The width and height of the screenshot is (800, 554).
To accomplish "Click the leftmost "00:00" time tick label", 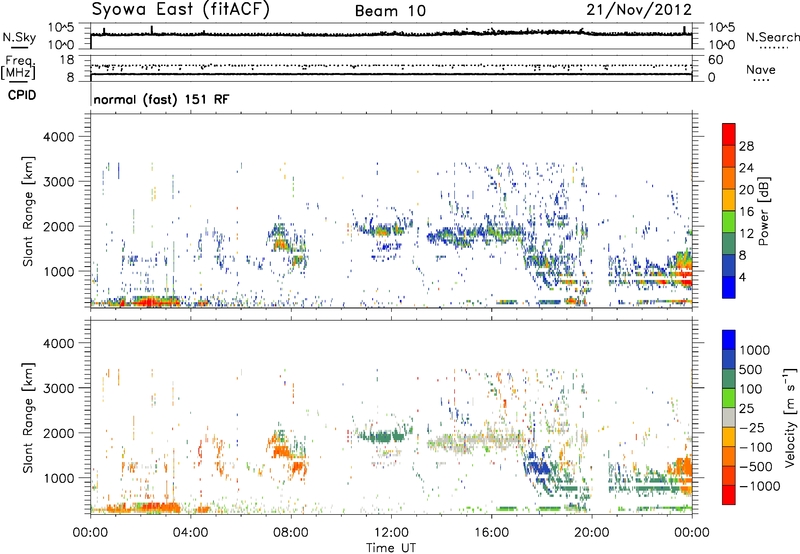I will coord(90,533).
